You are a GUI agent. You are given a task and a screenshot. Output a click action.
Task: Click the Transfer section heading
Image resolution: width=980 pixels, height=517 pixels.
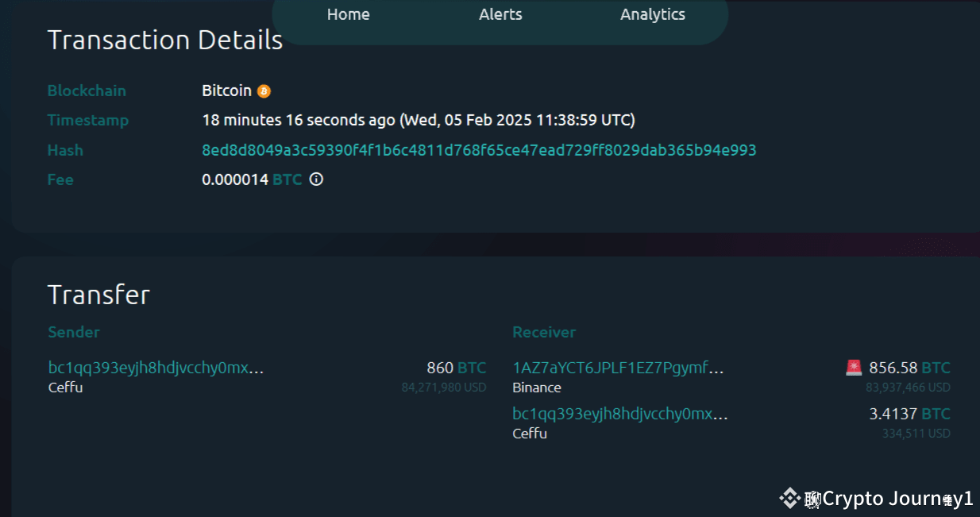coord(98,295)
